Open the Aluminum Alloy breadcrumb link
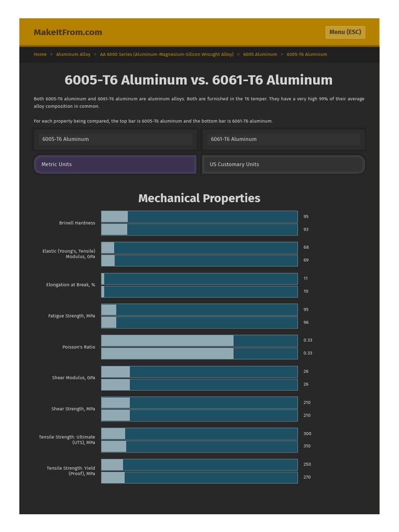Screen dimensions: 399x532 (73, 54)
